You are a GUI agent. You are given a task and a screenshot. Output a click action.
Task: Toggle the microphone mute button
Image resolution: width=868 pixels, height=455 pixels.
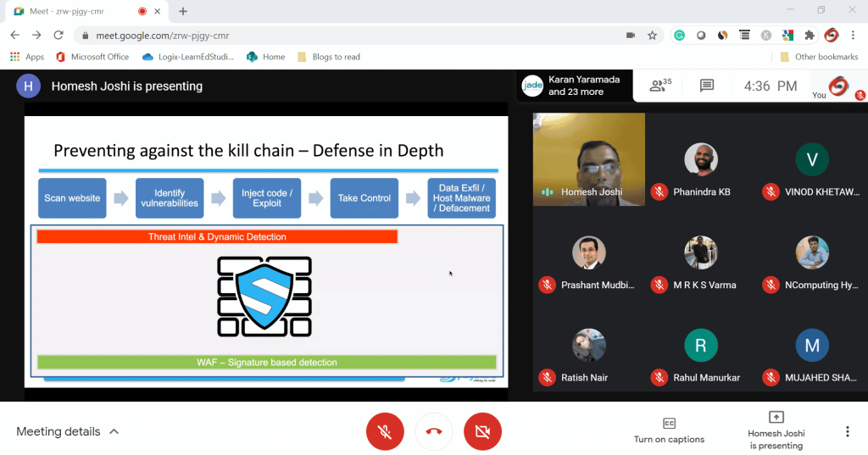(x=385, y=431)
